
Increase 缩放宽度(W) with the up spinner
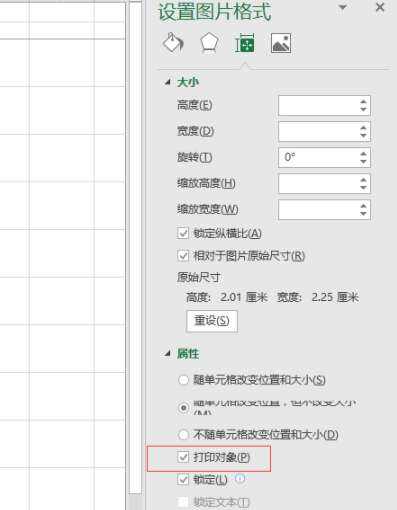point(363,206)
